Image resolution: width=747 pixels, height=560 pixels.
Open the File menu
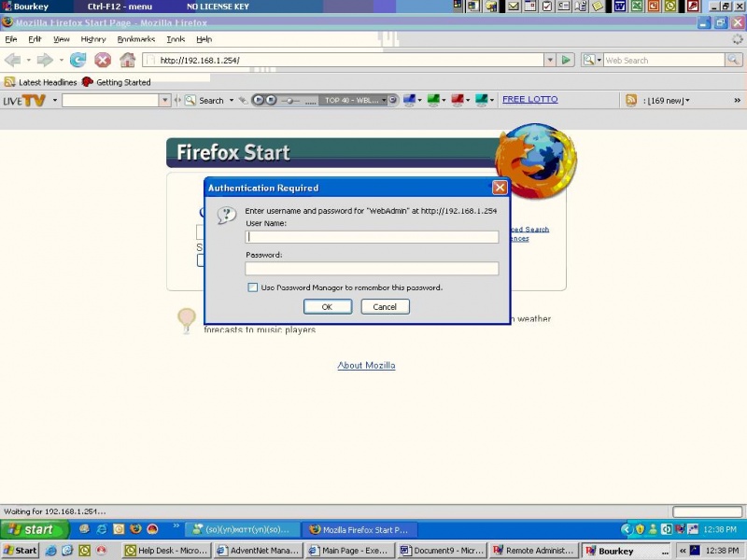pos(11,39)
